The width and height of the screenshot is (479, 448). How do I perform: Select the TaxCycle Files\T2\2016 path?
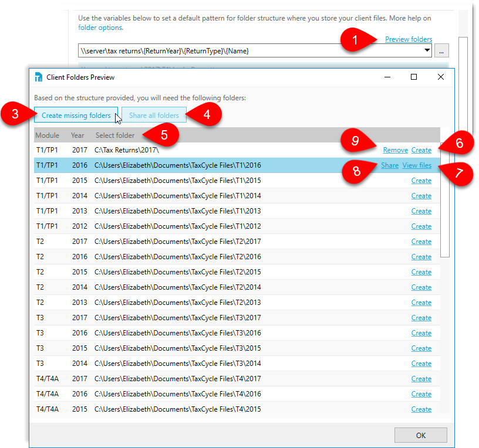pos(178,257)
